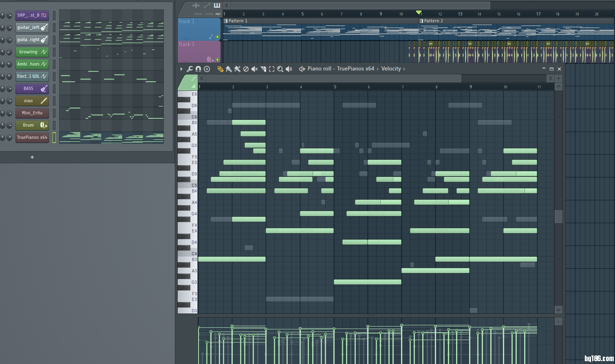Click the piano roll vertical scroll-down arrow

tap(559, 309)
